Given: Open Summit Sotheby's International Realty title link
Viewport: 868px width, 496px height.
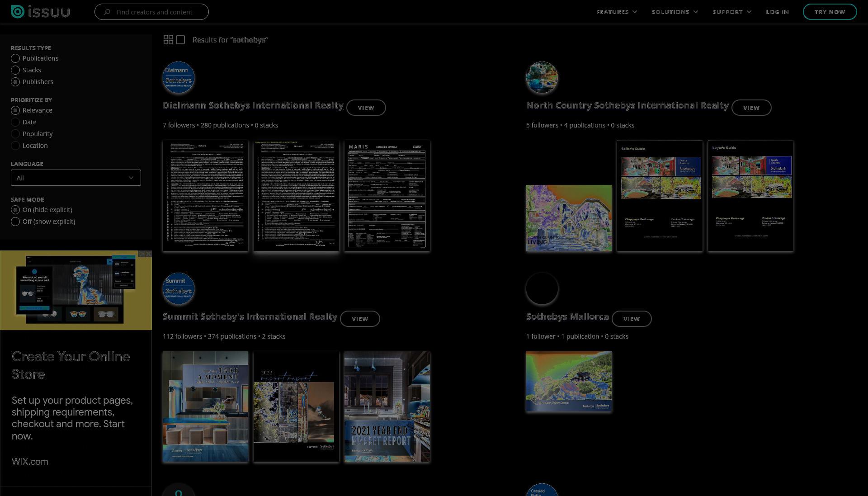Looking at the screenshot, I should (x=250, y=316).
